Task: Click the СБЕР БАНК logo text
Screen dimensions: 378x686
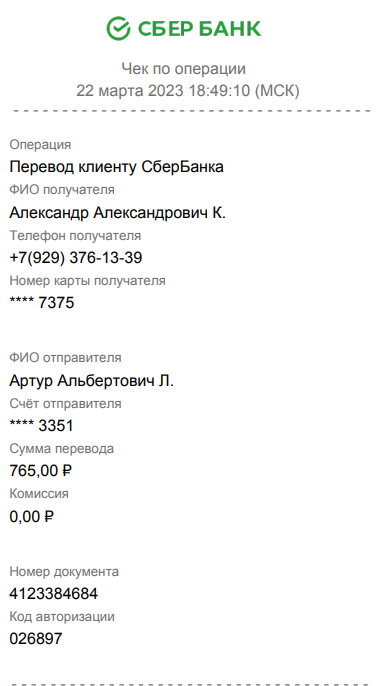Action: (200, 29)
